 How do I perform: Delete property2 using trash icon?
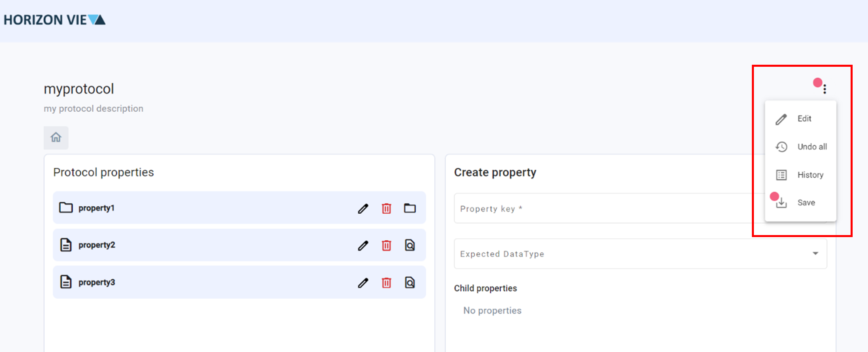pos(386,246)
